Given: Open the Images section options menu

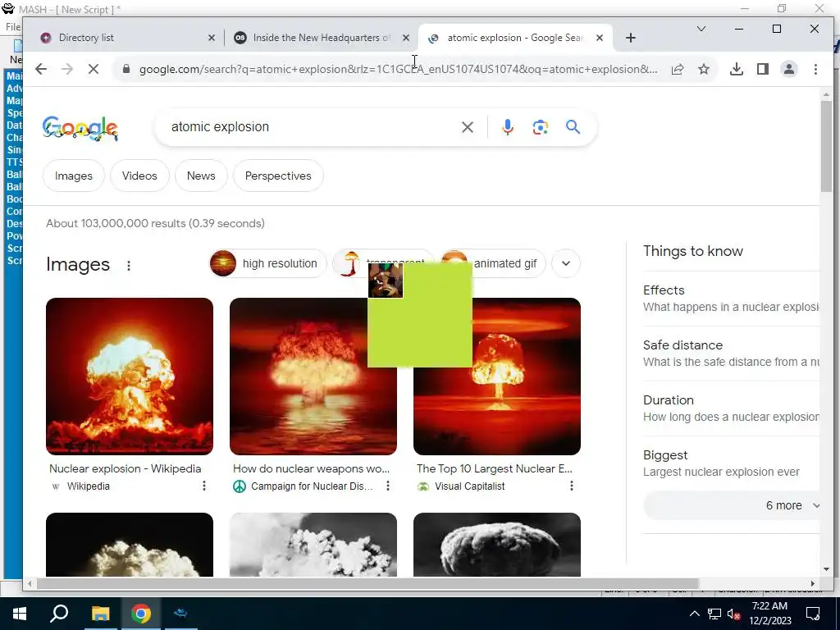Looking at the screenshot, I should pyautogui.click(x=129, y=265).
